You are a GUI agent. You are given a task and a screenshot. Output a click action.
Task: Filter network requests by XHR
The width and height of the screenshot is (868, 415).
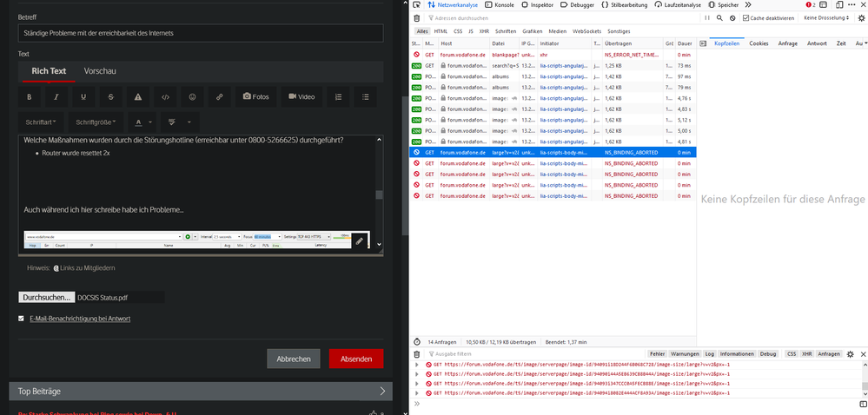coord(484,31)
